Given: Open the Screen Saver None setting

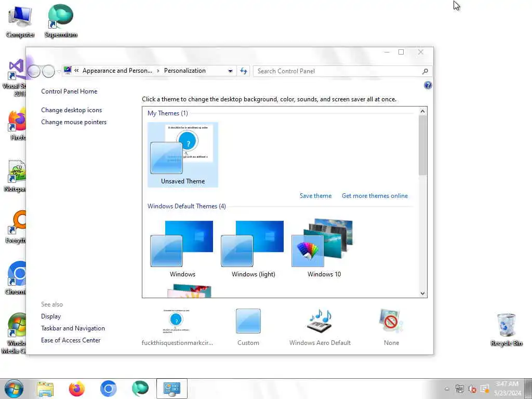Looking at the screenshot, I should pos(391,327).
